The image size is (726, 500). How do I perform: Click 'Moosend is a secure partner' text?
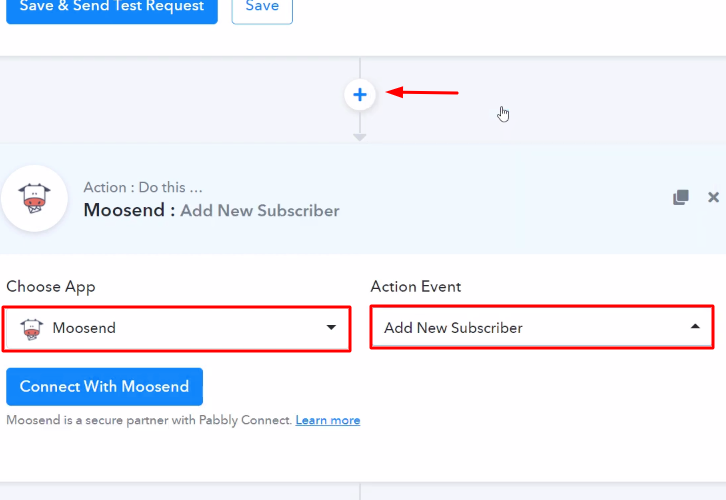149,420
